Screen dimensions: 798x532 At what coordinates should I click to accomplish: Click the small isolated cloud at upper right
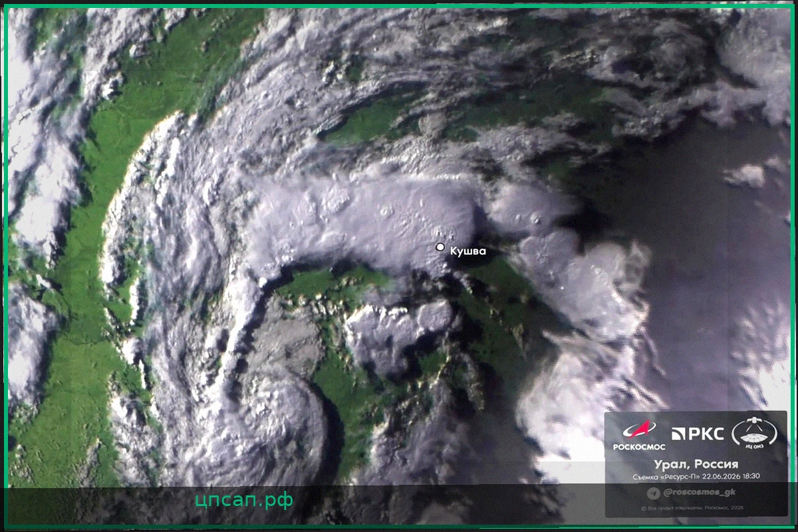click(x=745, y=175)
